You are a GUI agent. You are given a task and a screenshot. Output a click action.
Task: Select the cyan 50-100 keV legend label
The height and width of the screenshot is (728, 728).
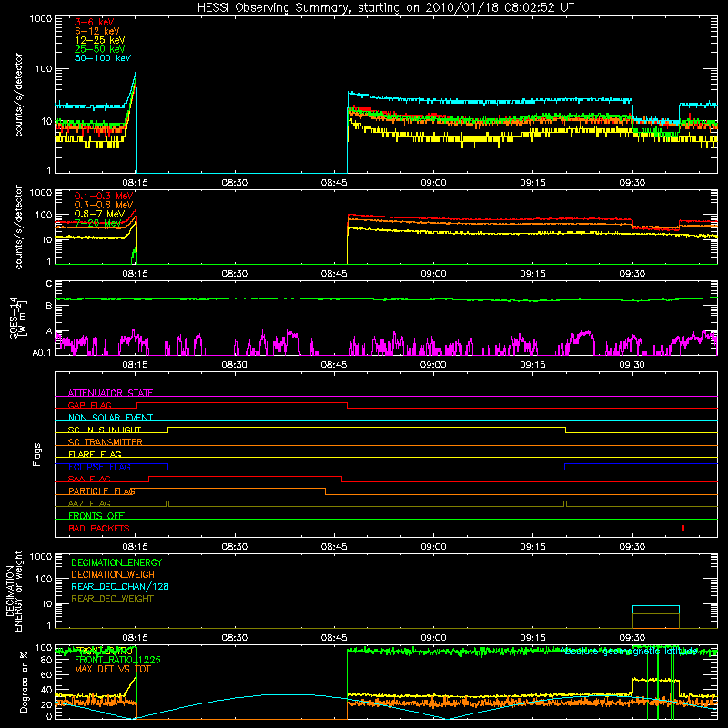[102, 58]
